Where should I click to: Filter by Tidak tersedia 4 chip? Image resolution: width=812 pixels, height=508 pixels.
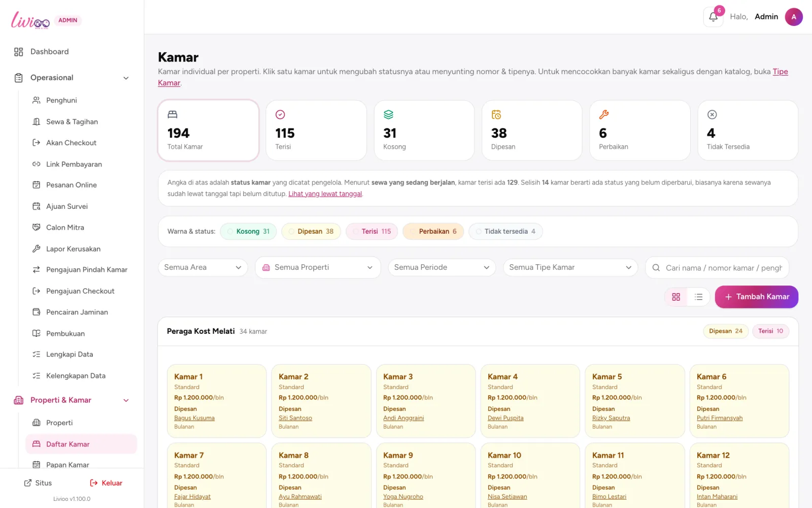tap(505, 232)
